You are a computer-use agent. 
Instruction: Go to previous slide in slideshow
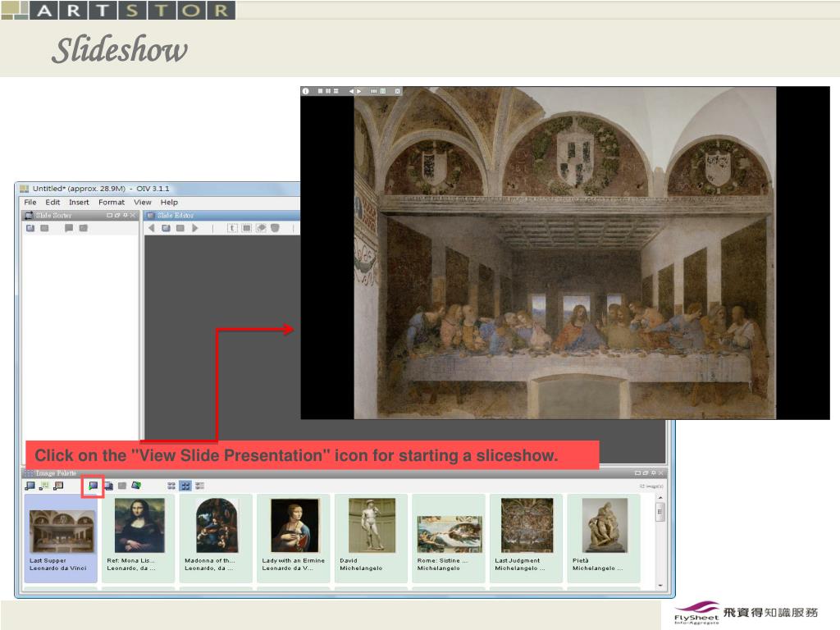351,91
